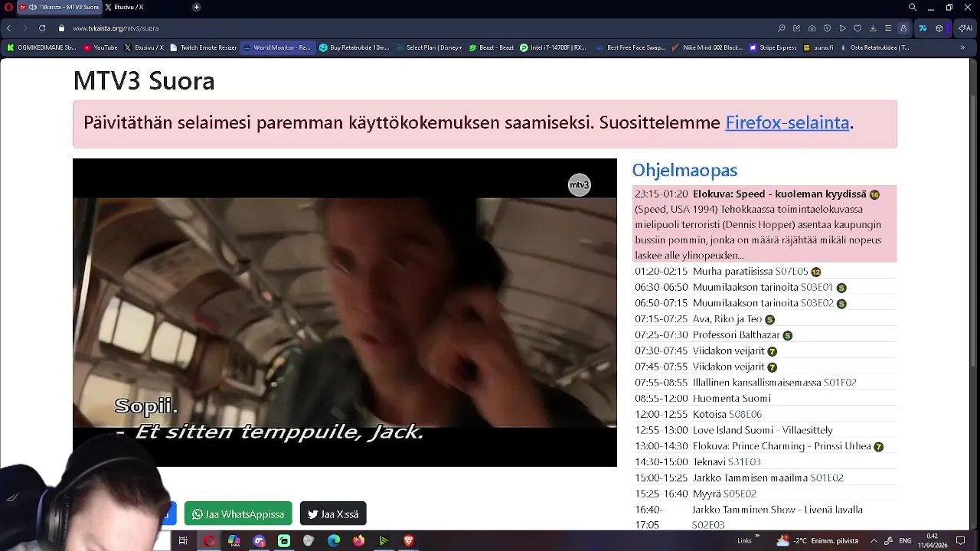Open the TradingView extension icon
The image size is (980, 551).
(x=923, y=28)
